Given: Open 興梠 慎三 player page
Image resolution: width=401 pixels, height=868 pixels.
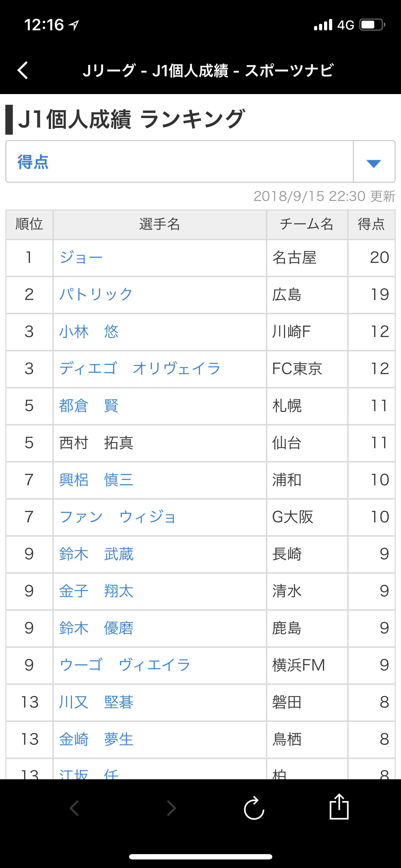Looking at the screenshot, I should pos(96,480).
